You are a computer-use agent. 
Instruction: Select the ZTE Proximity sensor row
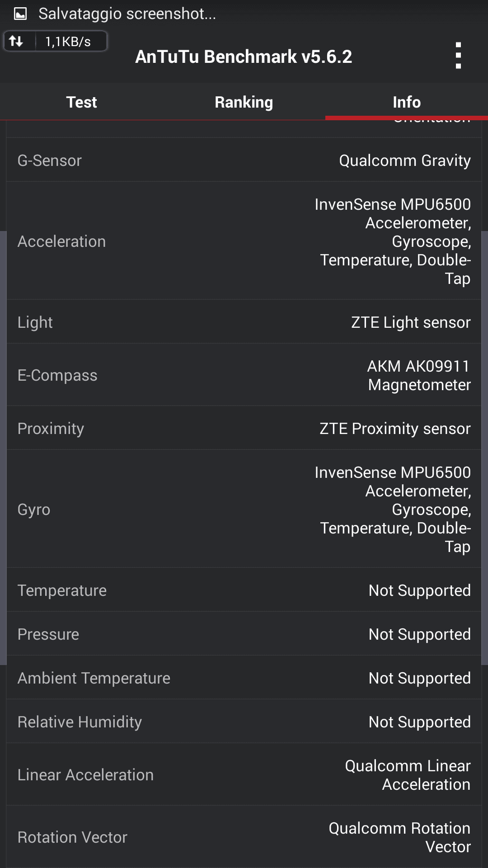tap(244, 428)
